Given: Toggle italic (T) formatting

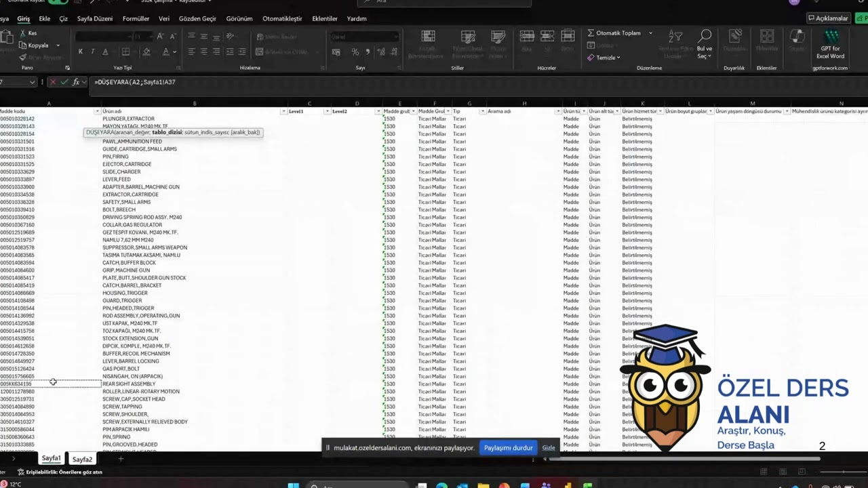Looking at the screenshot, I should [x=92, y=52].
